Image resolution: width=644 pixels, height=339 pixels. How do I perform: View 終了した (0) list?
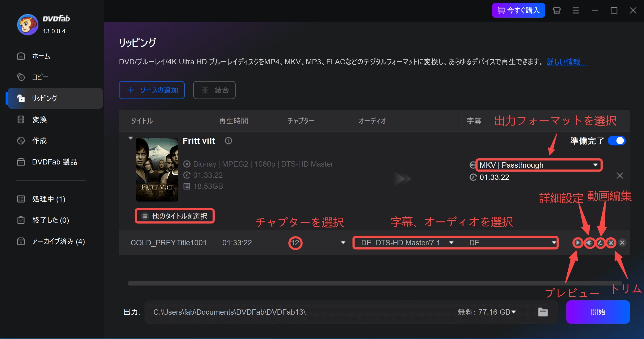tap(55, 220)
